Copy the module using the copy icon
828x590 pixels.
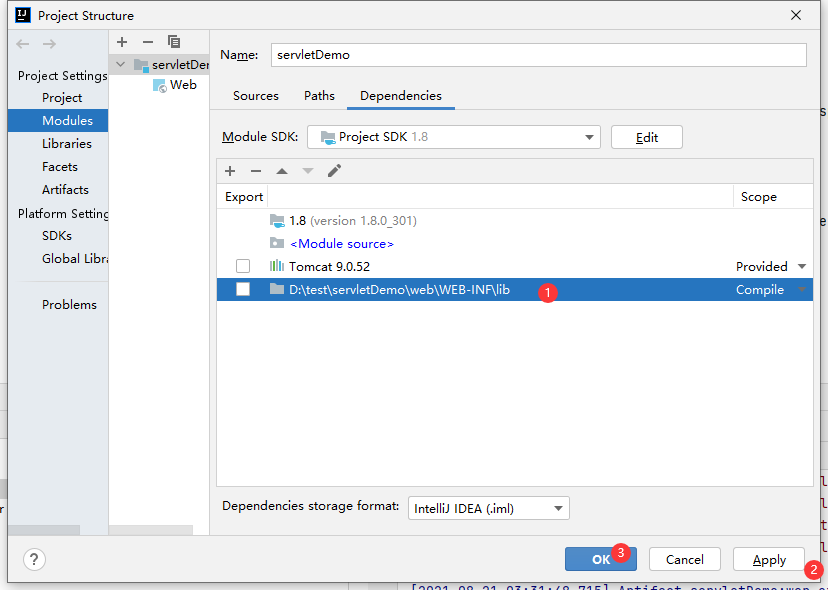coord(174,42)
